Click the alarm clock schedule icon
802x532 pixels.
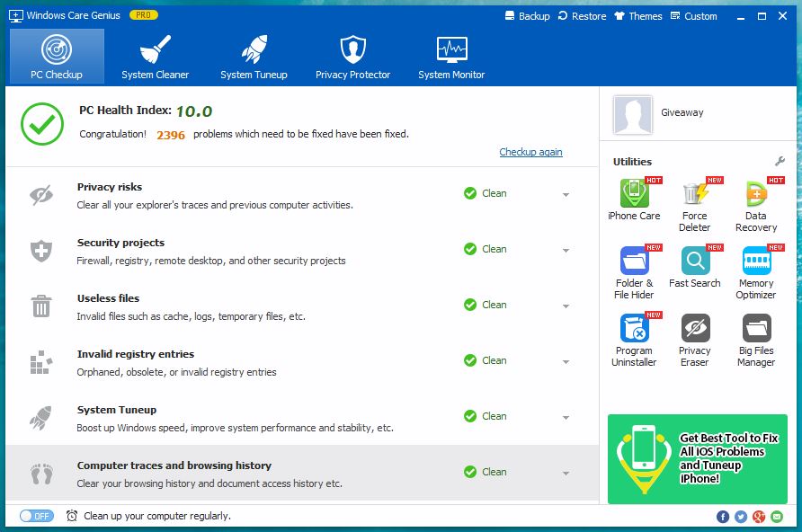[72, 516]
